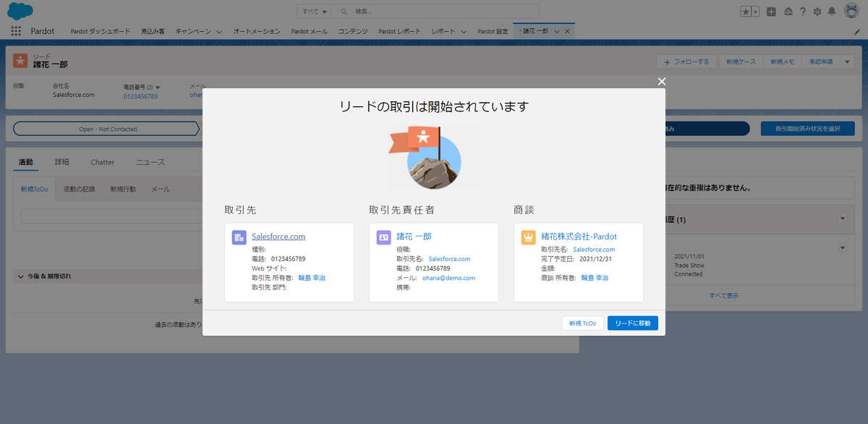Screen dimensions: 868x424
Task: Switch to 見込み客 nav tab
Action: pos(153,31)
